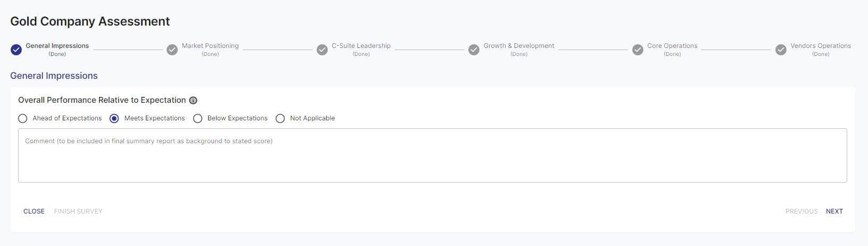Click the Vendors Operations step checkmark icon
This screenshot has height=246, width=868.
pos(781,50)
